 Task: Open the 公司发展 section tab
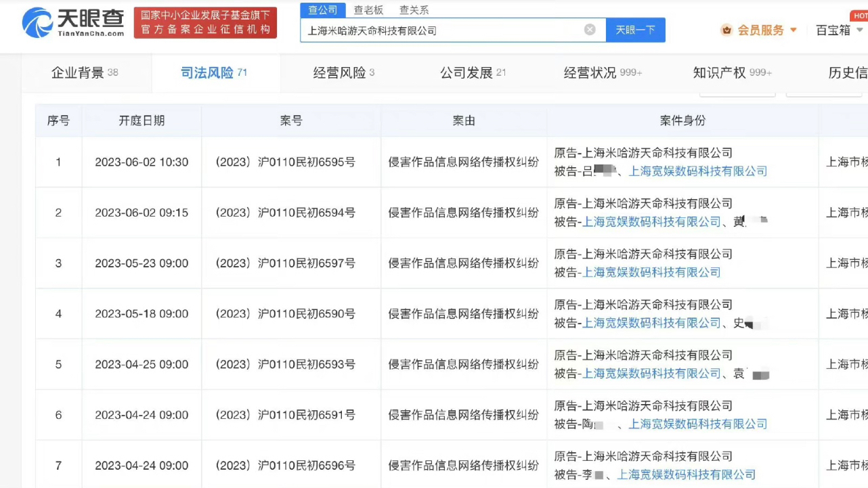pyautogui.click(x=473, y=73)
